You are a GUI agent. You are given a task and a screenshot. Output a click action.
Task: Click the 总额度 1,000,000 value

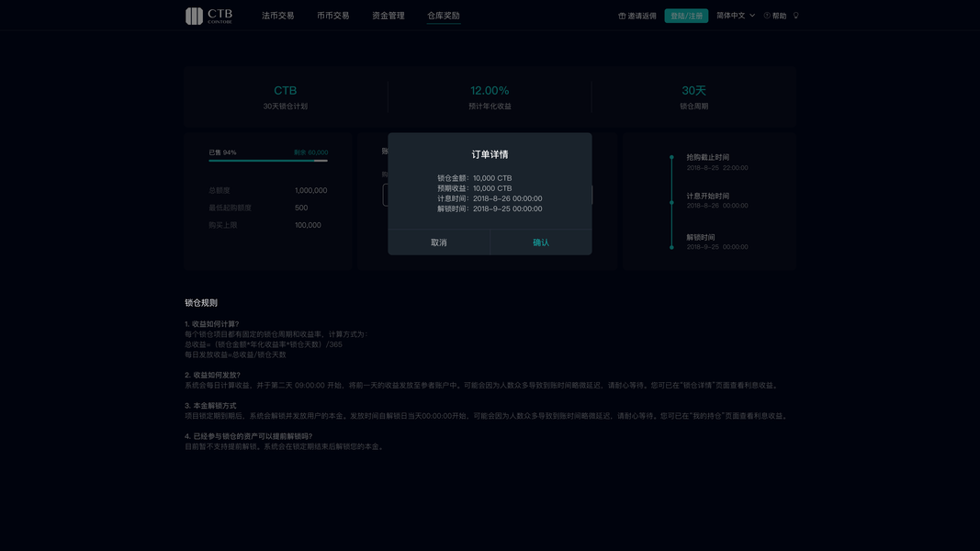tap(310, 190)
